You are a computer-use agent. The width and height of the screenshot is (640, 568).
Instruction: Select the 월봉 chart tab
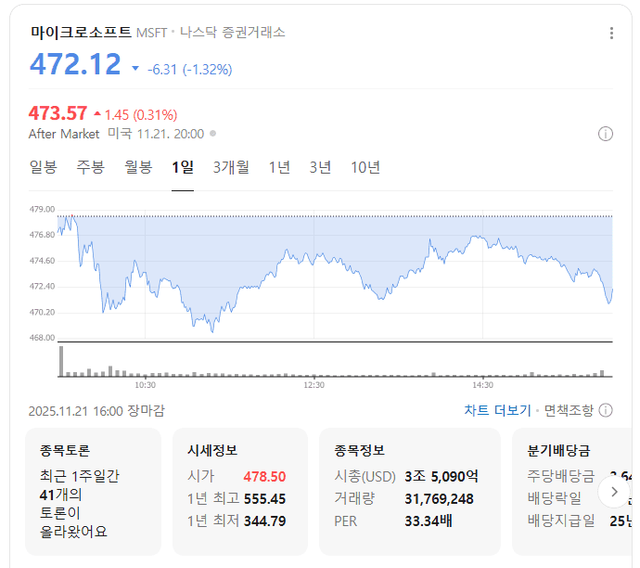[x=138, y=167]
